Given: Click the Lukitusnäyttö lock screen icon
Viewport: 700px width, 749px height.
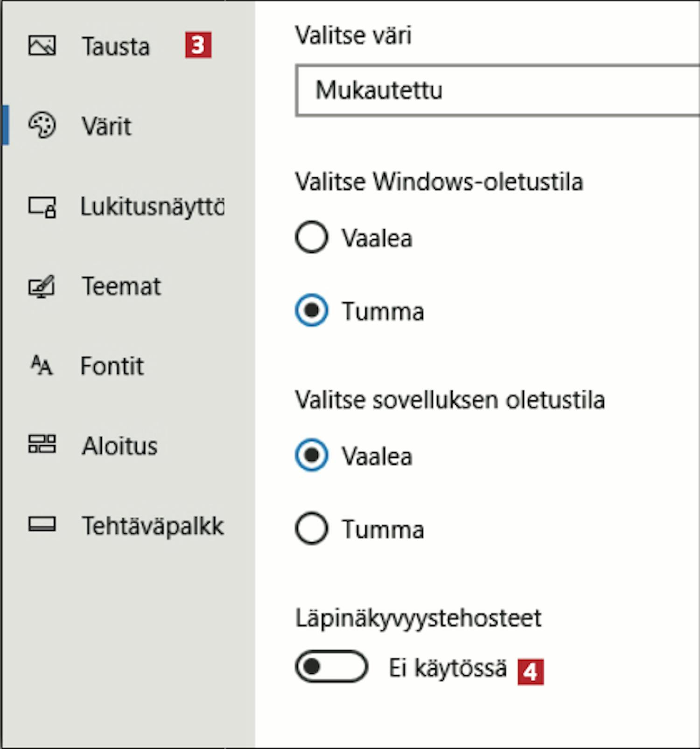Looking at the screenshot, I should 42,207.
